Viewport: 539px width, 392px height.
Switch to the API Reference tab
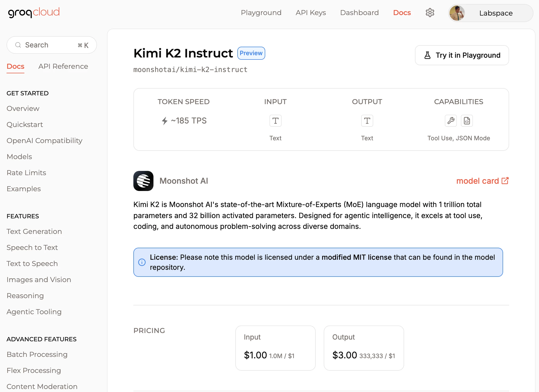pos(63,67)
